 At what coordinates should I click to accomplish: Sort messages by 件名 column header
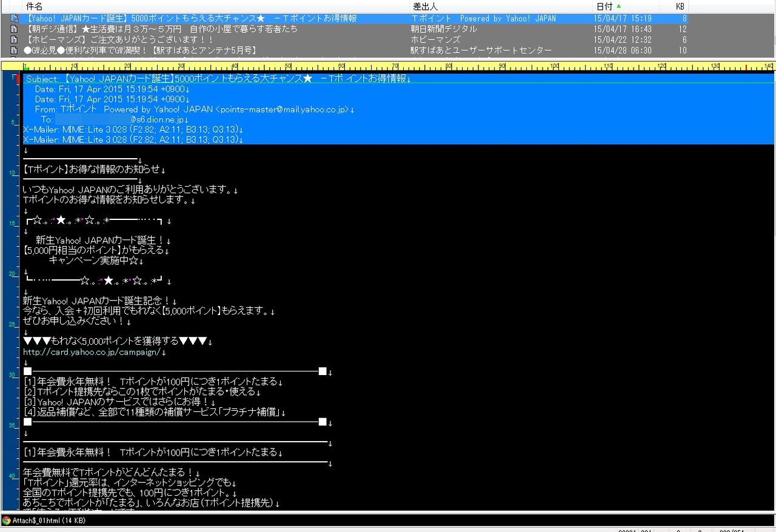pos(34,6)
